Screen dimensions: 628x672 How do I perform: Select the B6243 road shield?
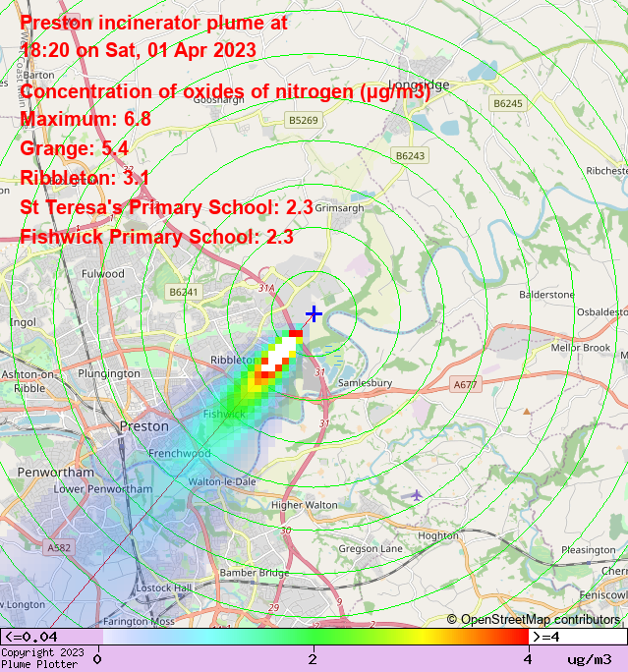(410, 155)
